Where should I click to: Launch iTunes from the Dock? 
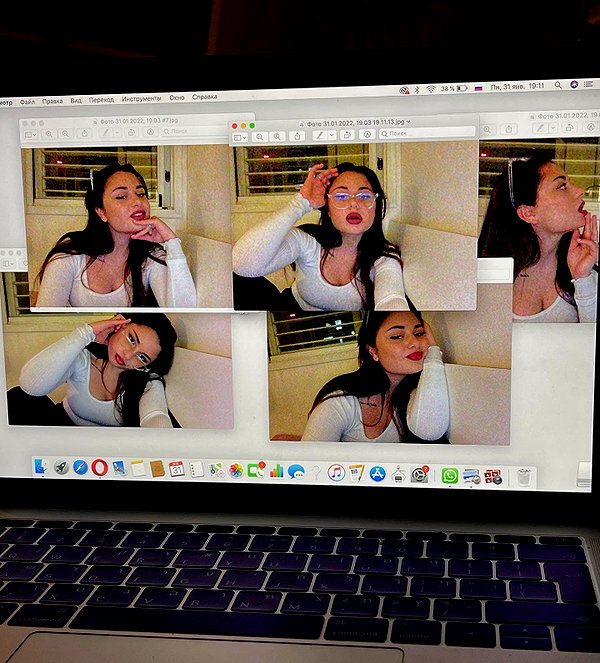click(x=336, y=473)
